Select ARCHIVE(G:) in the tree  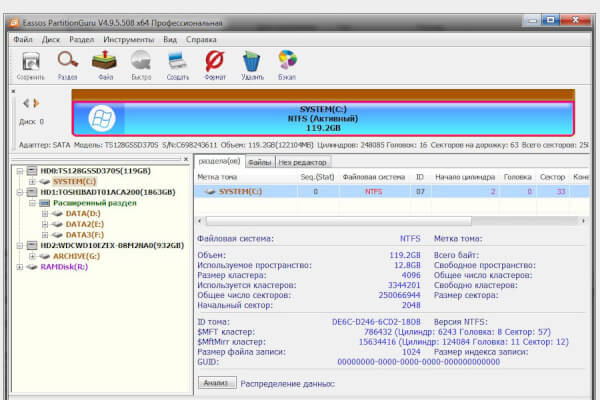click(76, 256)
